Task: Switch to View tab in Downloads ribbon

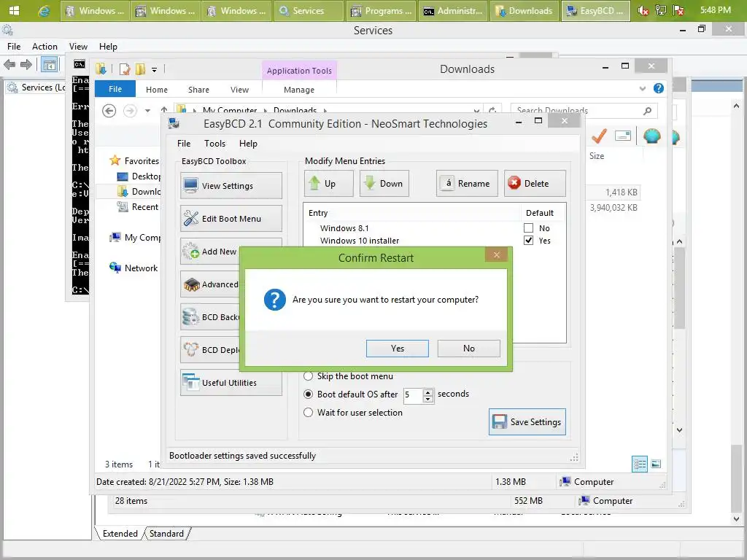Action: (x=239, y=90)
